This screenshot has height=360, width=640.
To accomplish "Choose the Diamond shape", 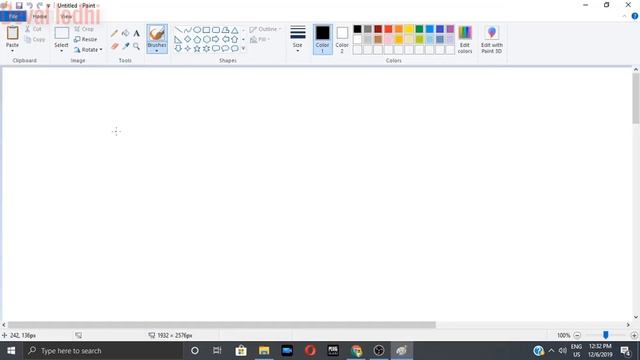I will point(187,40).
